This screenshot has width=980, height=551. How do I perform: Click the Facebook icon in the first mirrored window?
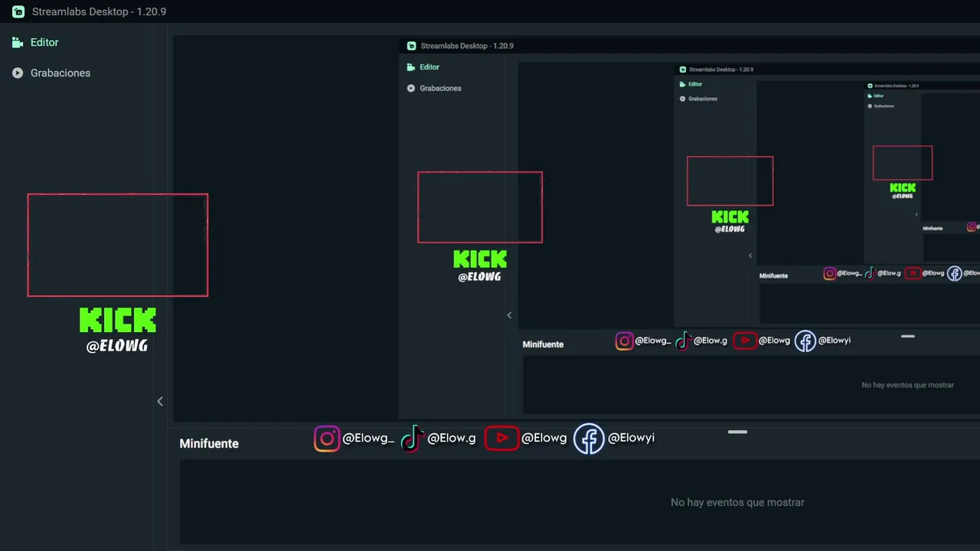click(805, 341)
